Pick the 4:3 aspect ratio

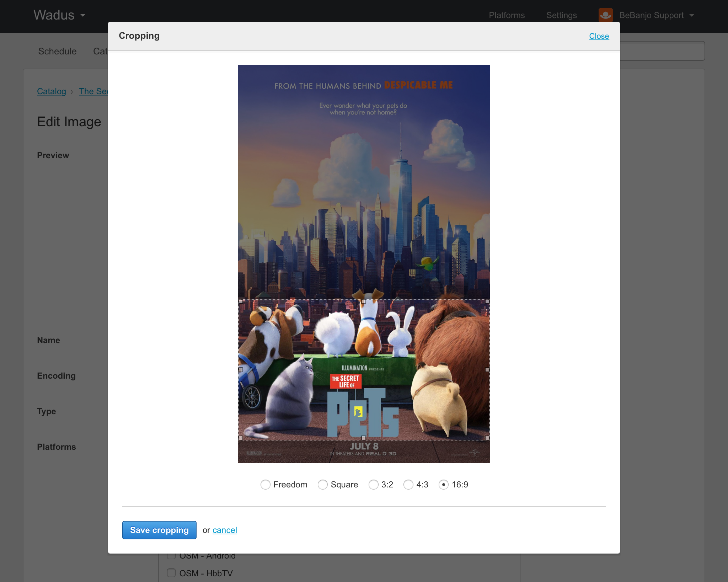click(x=408, y=485)
